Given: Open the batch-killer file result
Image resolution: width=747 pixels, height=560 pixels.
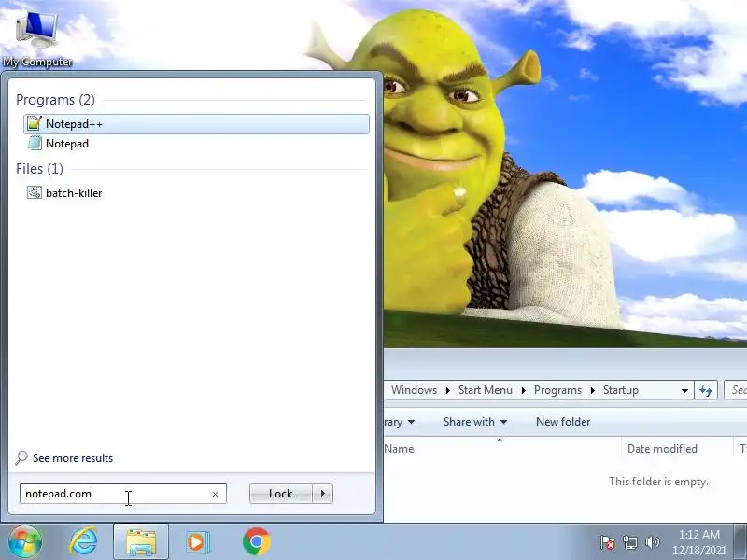Looking at the screenshot, I should 196,193.
